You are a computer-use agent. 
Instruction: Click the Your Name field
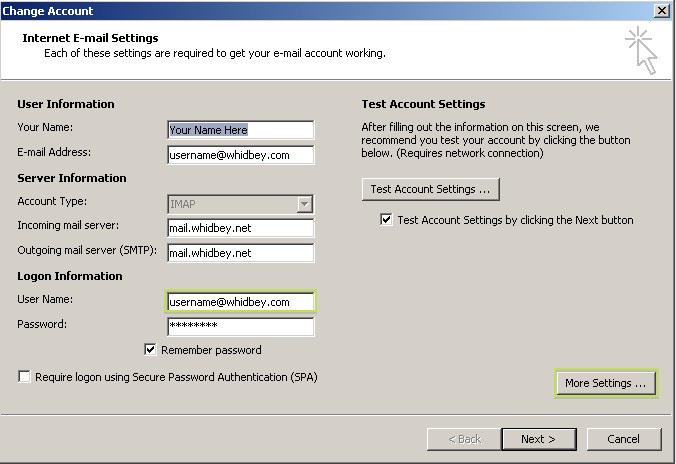click(x=241, y=130)
